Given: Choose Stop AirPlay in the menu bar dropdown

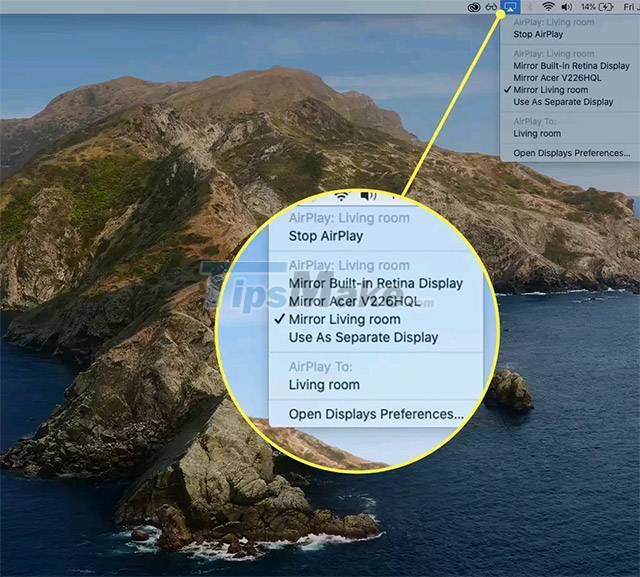Looking at the screenshot, I should (x=570, y=34).
